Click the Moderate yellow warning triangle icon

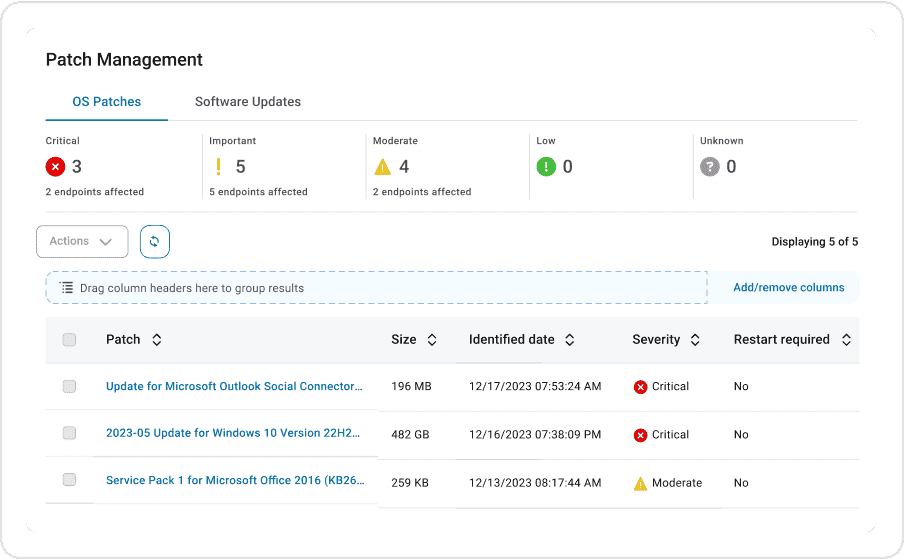383,167
